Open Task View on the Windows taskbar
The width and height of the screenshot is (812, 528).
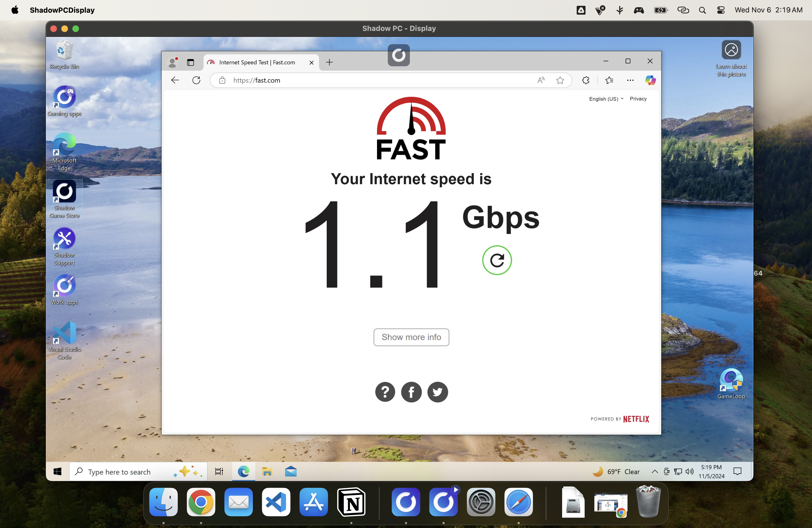[219, 471]
